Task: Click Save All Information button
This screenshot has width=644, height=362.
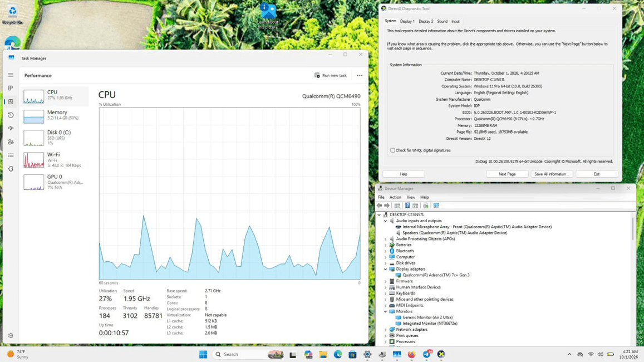Action: pyautogui.click(x=552, y=174)
